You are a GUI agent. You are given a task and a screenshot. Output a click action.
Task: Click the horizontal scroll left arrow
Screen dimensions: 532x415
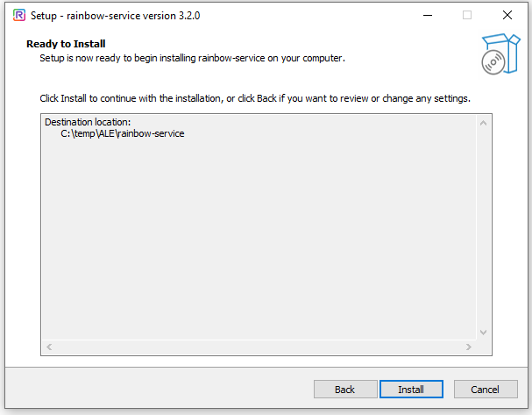click(x=49, y=347)
